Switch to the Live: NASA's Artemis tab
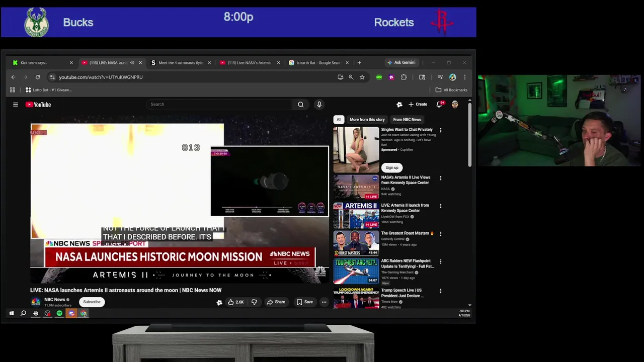 pyautogui.click(x=249, y=63)
